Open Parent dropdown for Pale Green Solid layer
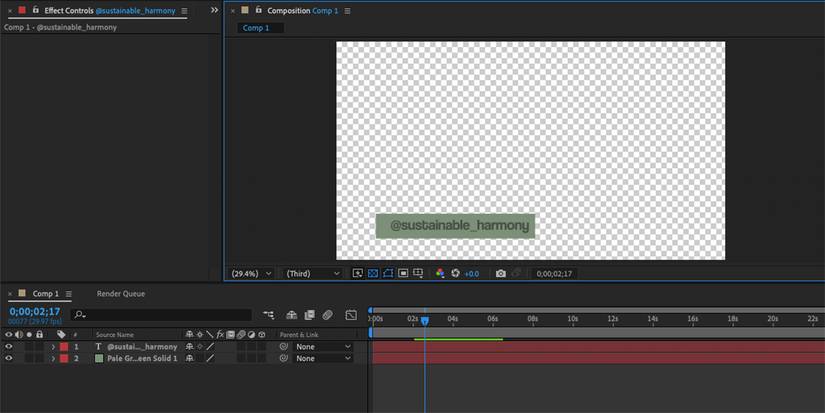This screenshot has width=825, height=413. click(x=323, y=358)
